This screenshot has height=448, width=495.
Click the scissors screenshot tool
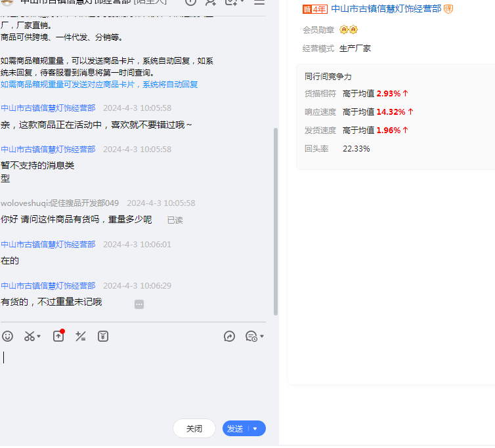click(30, 336)
